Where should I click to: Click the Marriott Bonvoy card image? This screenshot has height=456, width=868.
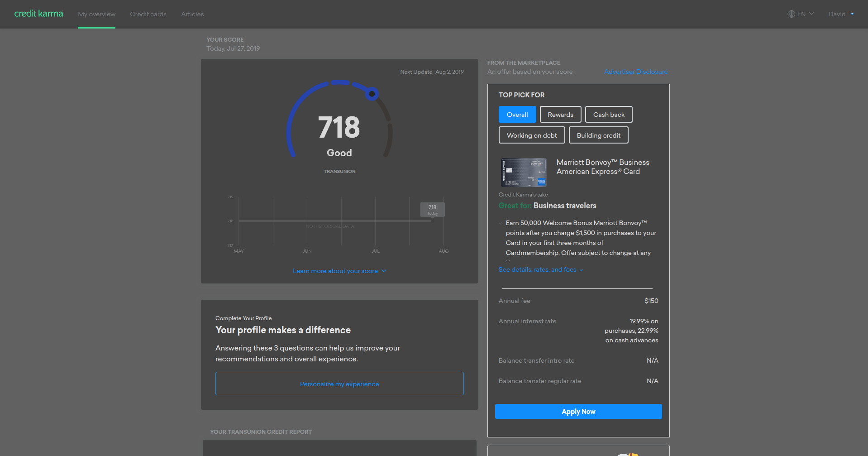tap(524, 172)
